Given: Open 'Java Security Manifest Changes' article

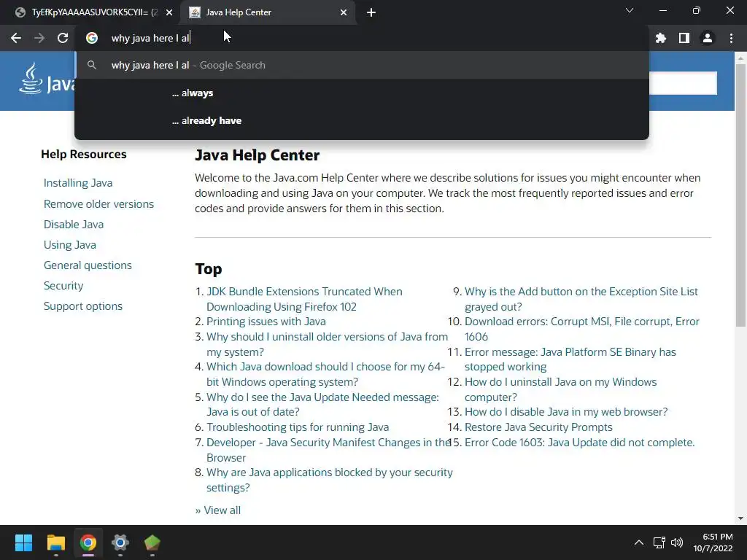Looking at the screenshot, I should pyautogui.click(x=328, y=450).
